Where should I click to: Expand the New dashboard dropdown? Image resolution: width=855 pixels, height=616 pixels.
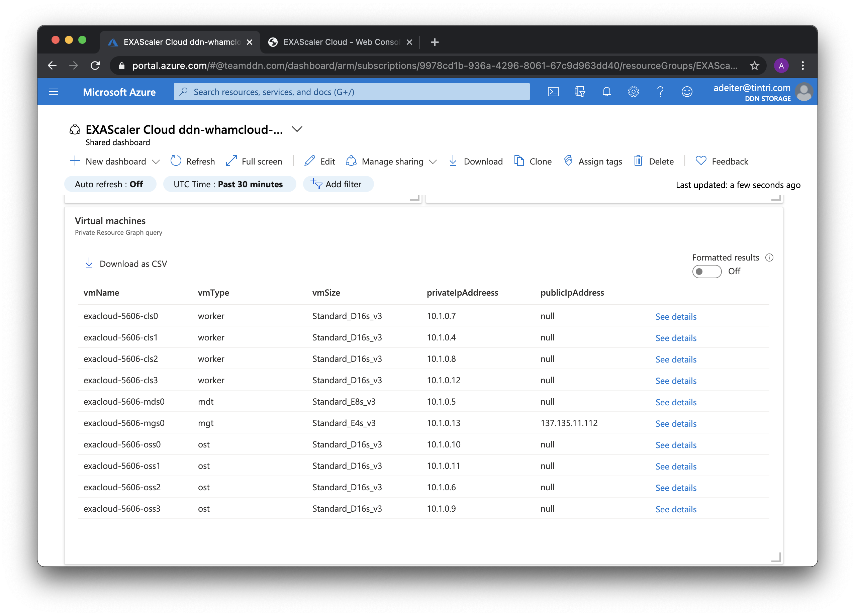(x=156, y=162)
